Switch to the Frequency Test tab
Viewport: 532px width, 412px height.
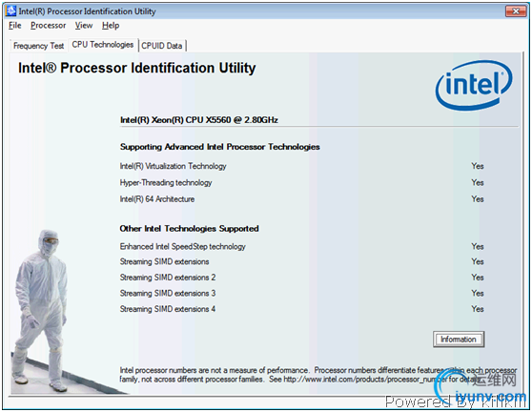point(39,46)
